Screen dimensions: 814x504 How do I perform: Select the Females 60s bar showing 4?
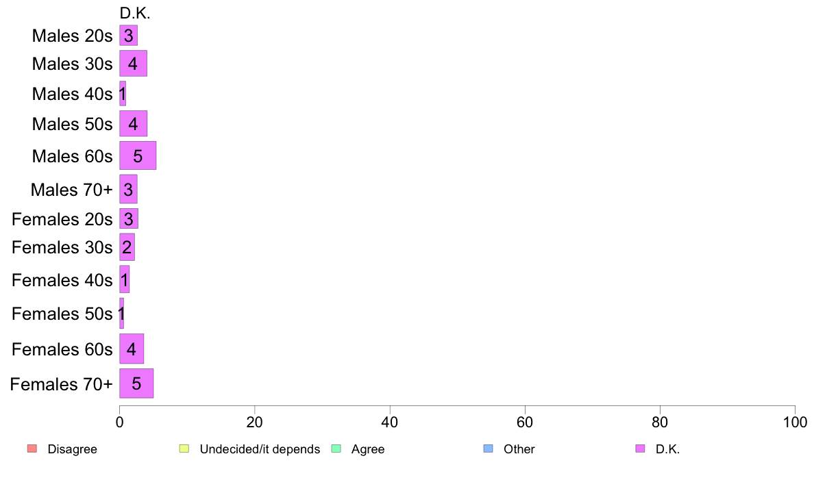coord(132,349)
